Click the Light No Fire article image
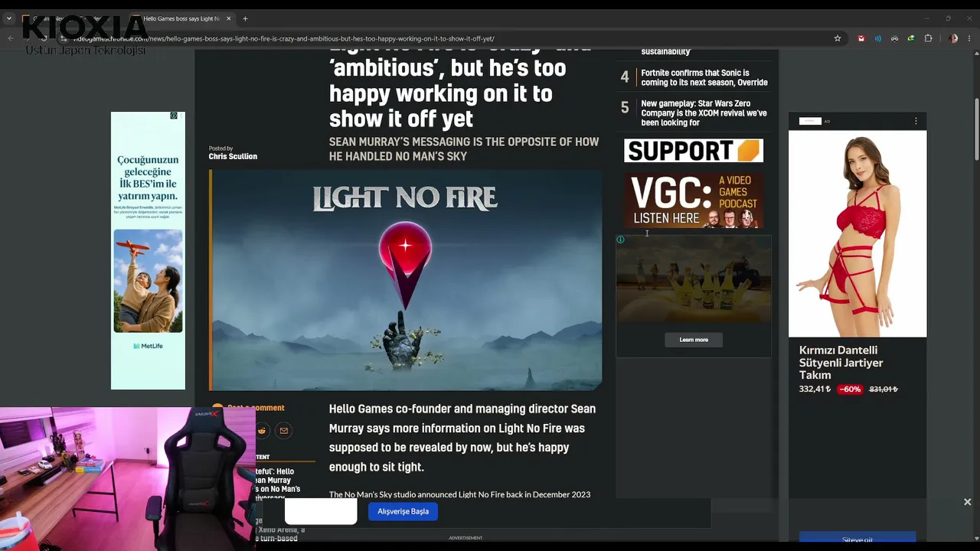Image resolution: width=980 pixels, height=551 pixels. [406, 280]
